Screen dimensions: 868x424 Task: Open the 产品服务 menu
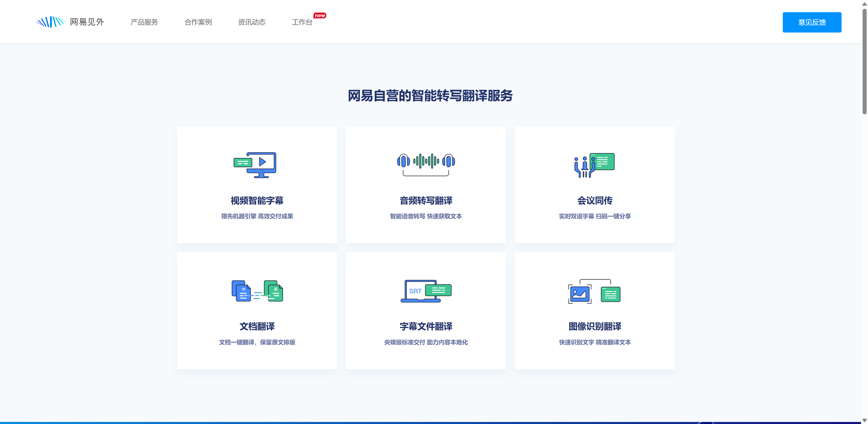[x=144, y=22]
